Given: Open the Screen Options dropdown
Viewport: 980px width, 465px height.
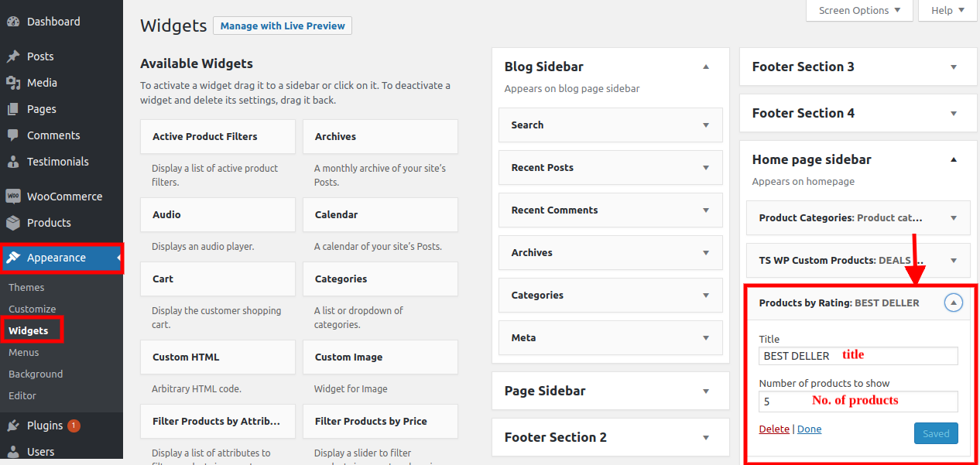Looking at the screenshot, I should click(859, 10).
